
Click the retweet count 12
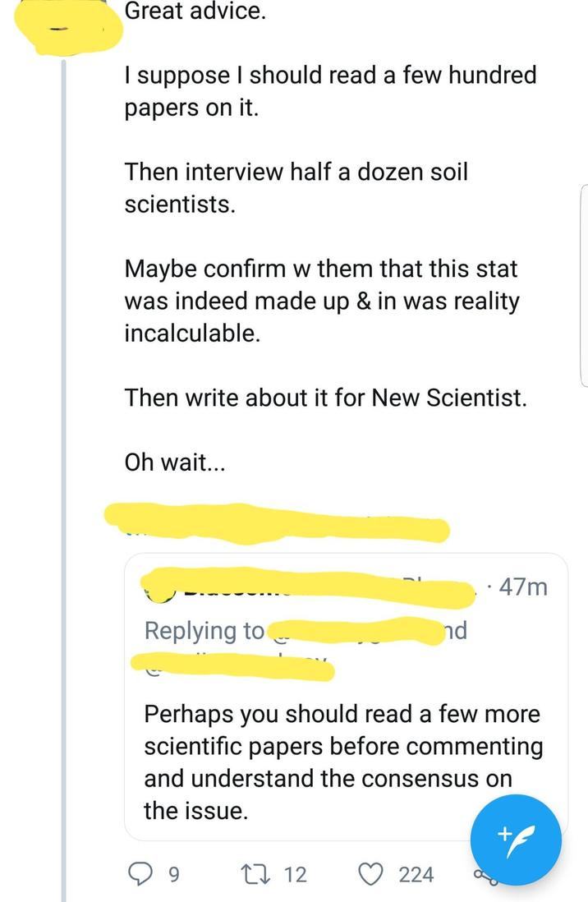pos(295,875)
